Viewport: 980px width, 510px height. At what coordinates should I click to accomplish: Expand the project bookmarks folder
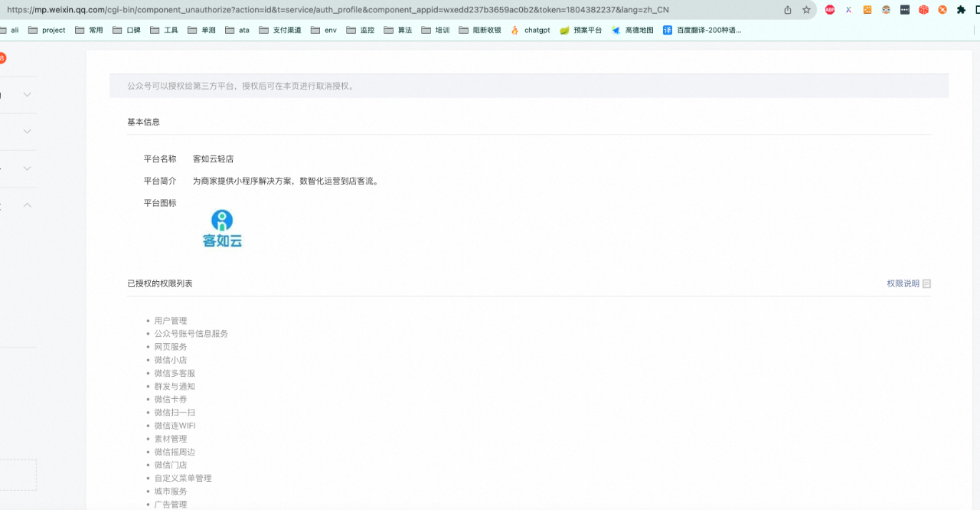pos(47,31)
